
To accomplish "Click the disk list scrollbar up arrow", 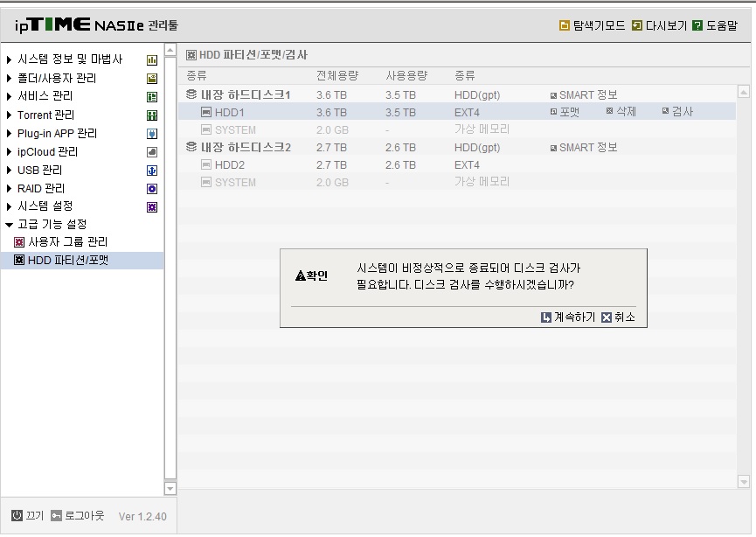I will (744, 91).
